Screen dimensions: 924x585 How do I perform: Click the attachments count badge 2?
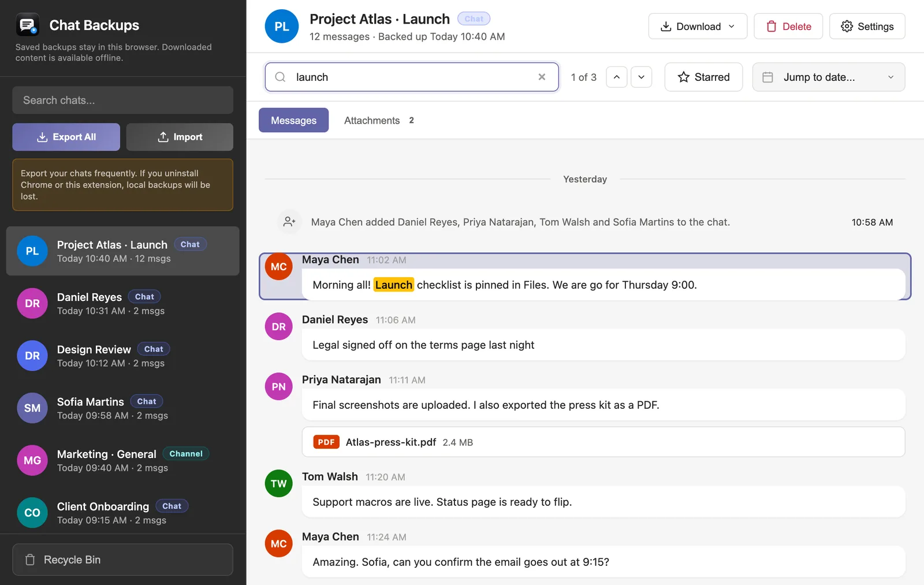click(x=411, y=120)
